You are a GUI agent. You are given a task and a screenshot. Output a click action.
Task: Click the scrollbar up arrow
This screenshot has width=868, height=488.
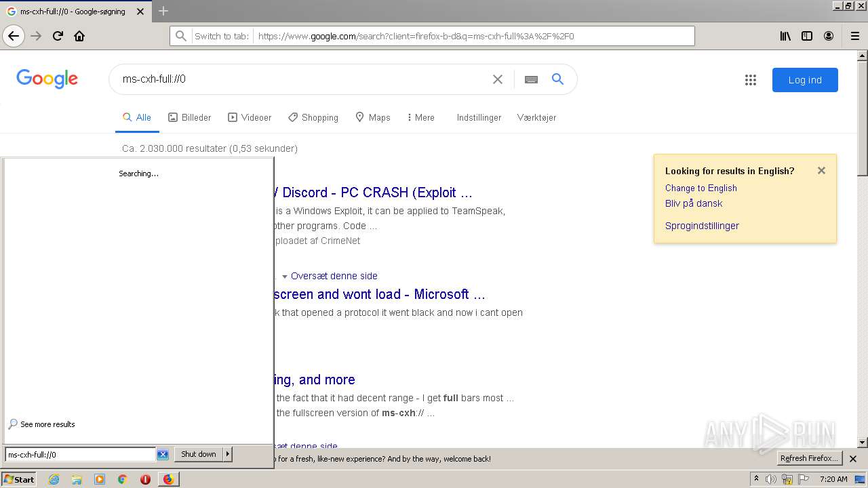pos(863,55)
